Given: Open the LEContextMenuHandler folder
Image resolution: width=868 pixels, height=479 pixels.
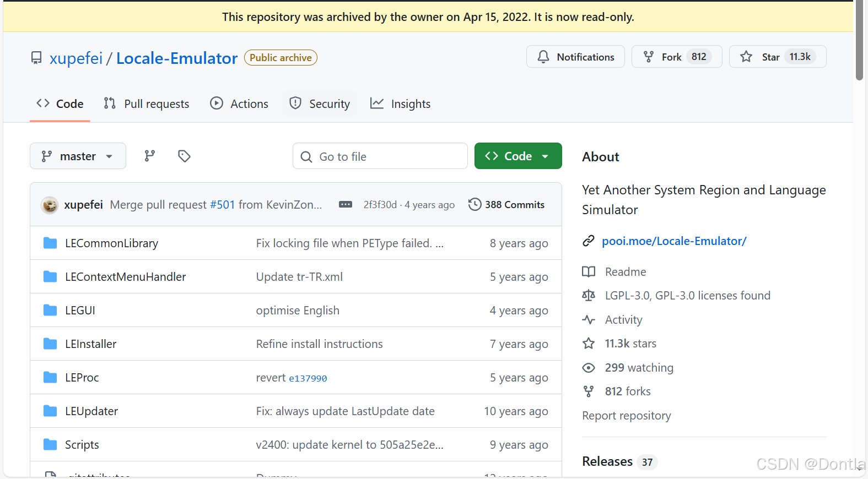Looking at the screenshot, I should pos(126,276).
